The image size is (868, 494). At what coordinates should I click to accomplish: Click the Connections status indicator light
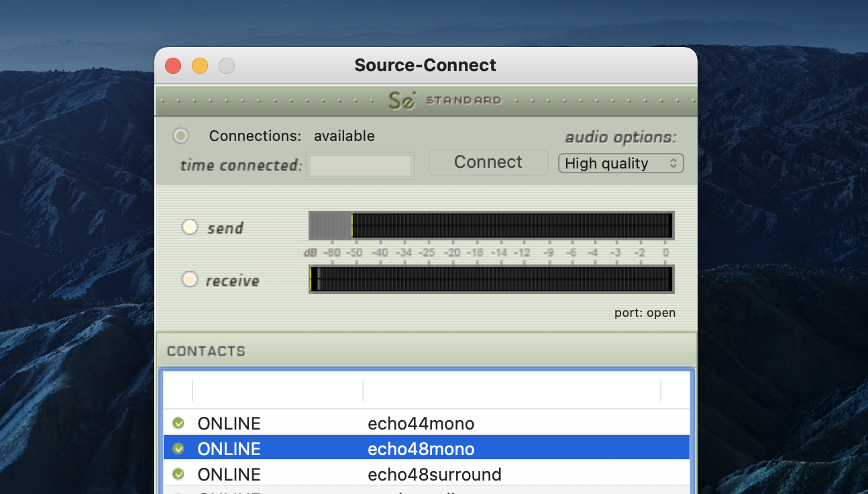(x=180, y=136)
